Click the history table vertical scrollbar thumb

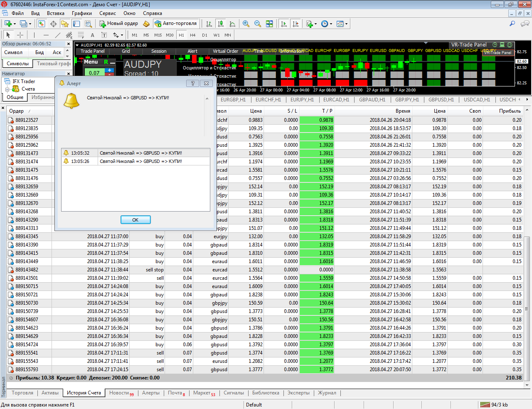click(x=527, y=309)
